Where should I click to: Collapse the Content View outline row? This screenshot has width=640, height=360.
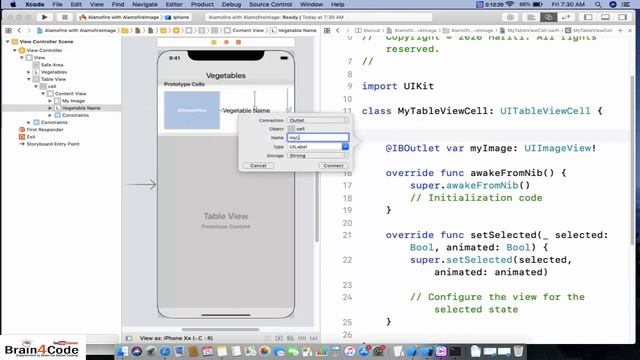tap(43, 93)
